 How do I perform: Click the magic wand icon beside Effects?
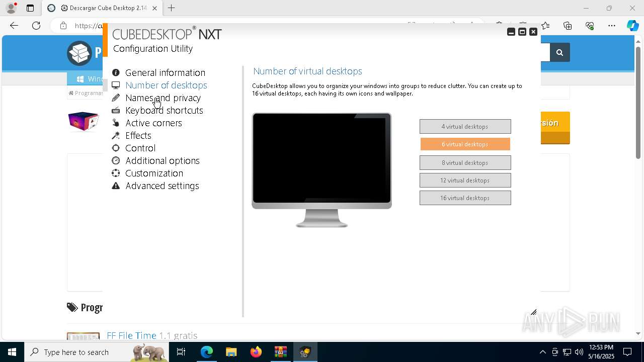coord(116,135)
